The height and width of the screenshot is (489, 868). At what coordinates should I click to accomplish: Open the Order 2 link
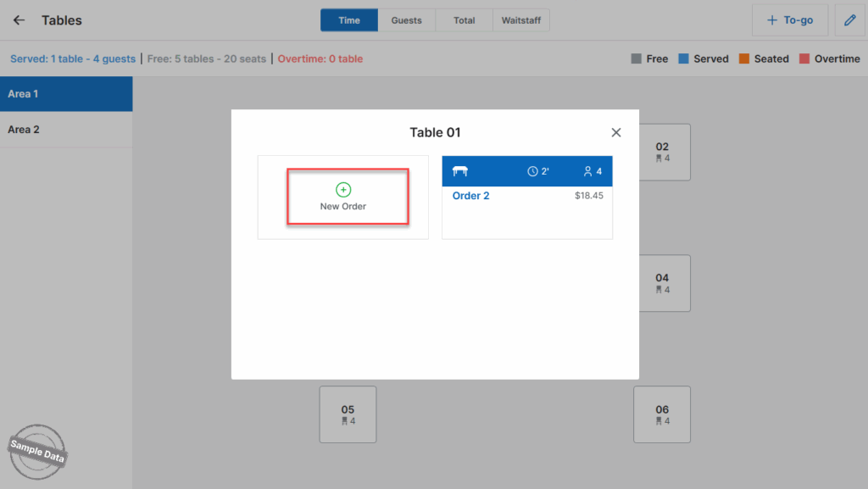coord(470,196)
